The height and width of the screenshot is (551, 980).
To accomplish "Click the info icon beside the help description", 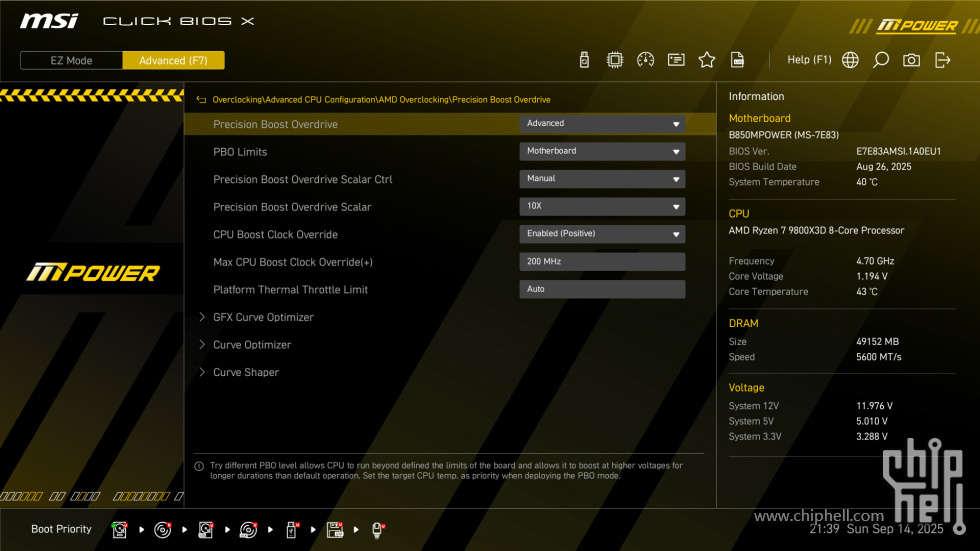I will [199, 466].
